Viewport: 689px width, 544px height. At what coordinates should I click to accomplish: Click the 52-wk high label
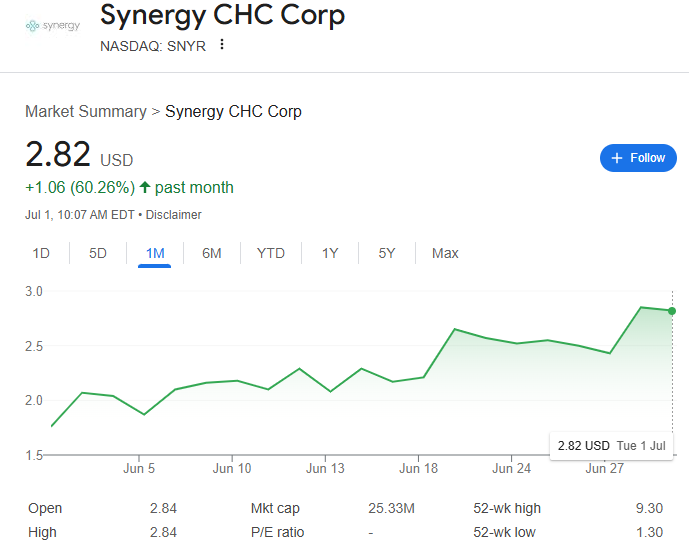[x=507, y=508]
